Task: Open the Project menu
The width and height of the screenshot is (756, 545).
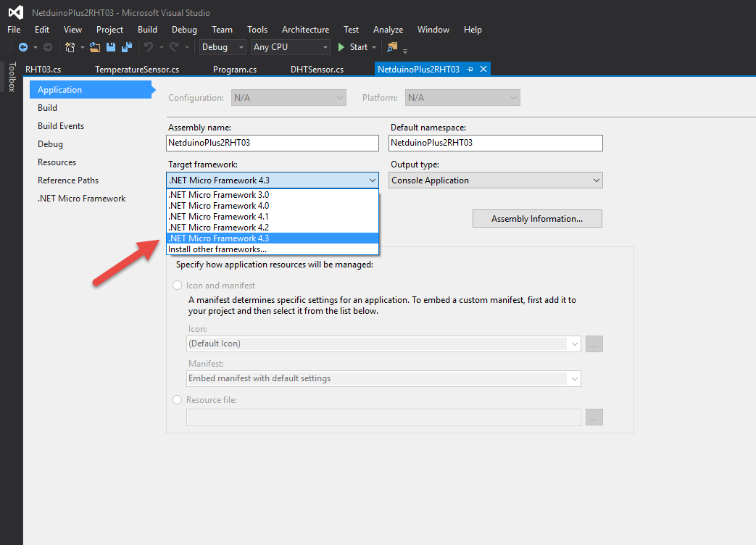Action: point(110,30)
